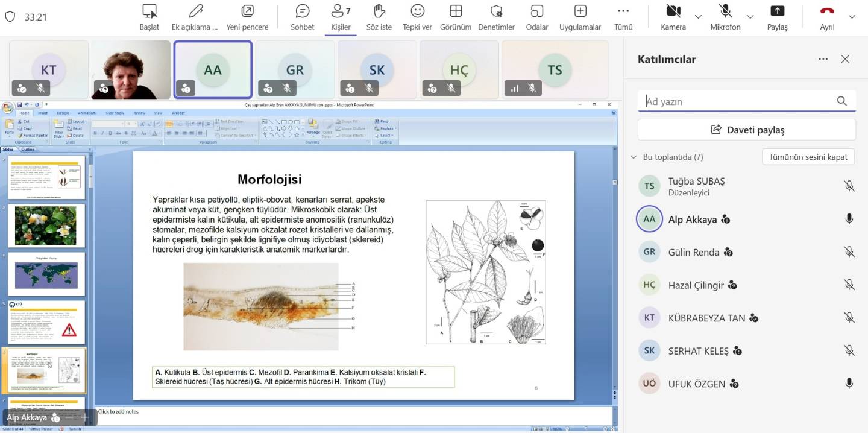Toggle the Kamera on or off
This screenshot has height=433, width=868.
coord(673,17)
